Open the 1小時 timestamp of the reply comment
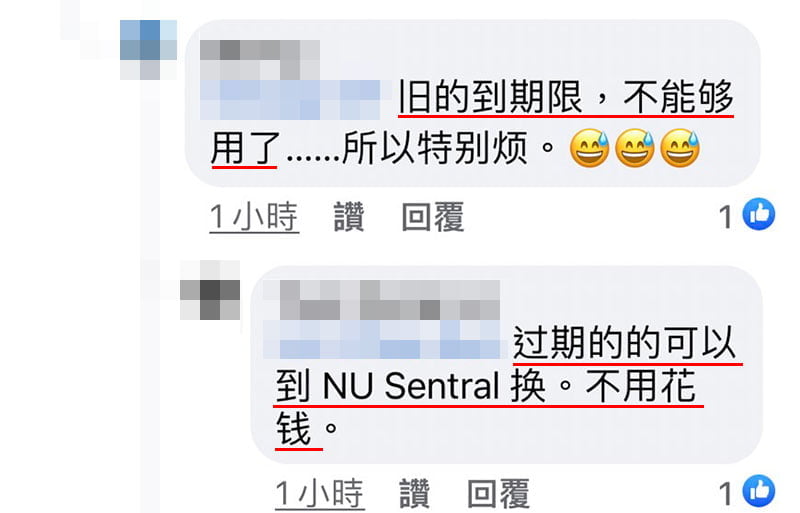The image size is (800, 513). (x=320, y=494)
